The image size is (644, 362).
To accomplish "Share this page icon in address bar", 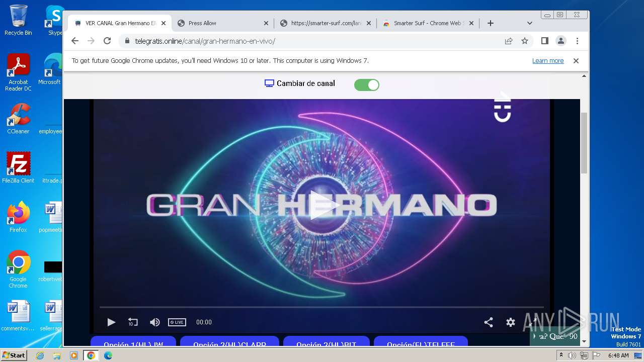I will (509, 41).
